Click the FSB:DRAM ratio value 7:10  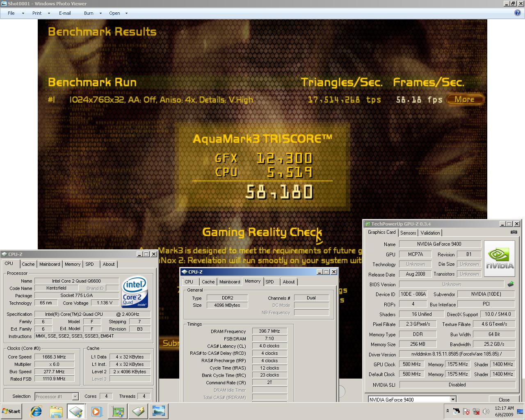(x=269, y=338)
